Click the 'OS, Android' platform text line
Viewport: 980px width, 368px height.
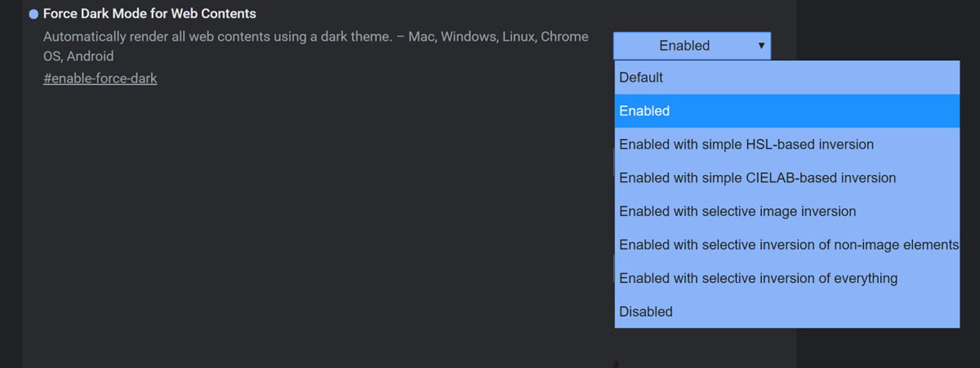click(x=79, y=56)
